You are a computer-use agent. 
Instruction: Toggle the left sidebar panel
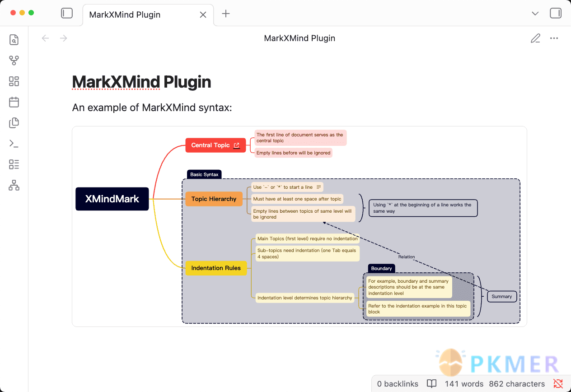[67, 14]
